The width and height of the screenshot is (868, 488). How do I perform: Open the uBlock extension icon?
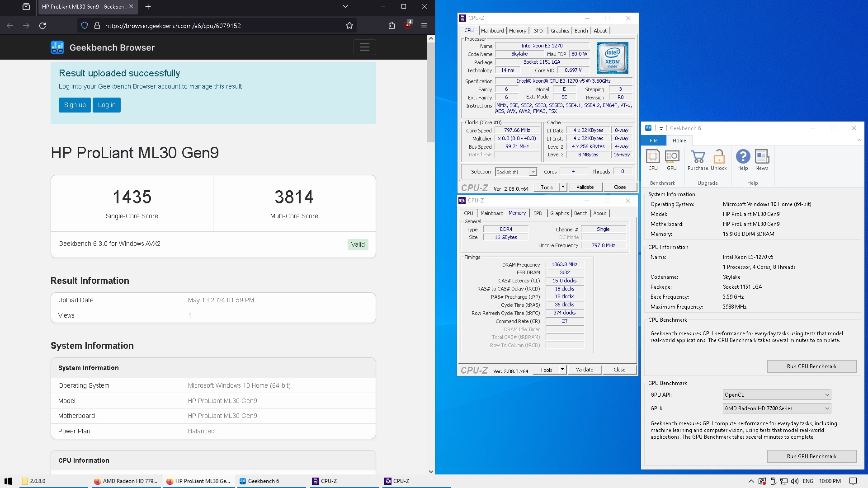tap(408, 25)
